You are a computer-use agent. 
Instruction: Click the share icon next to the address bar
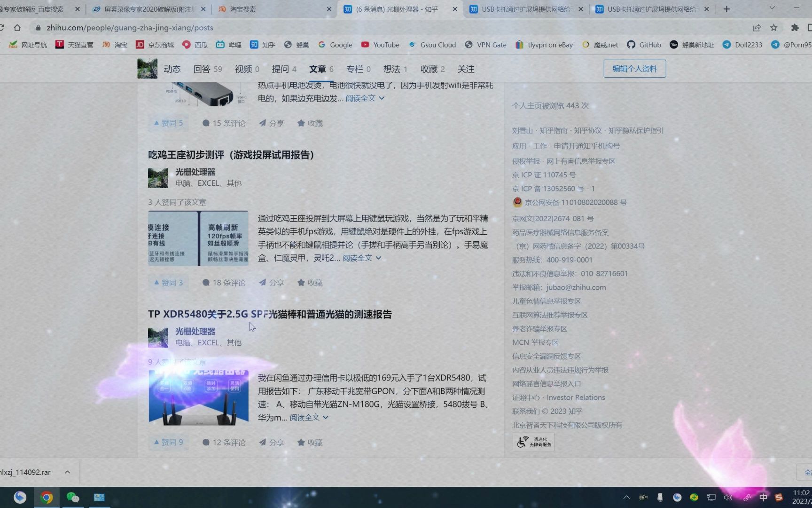[x=756, y=28]
